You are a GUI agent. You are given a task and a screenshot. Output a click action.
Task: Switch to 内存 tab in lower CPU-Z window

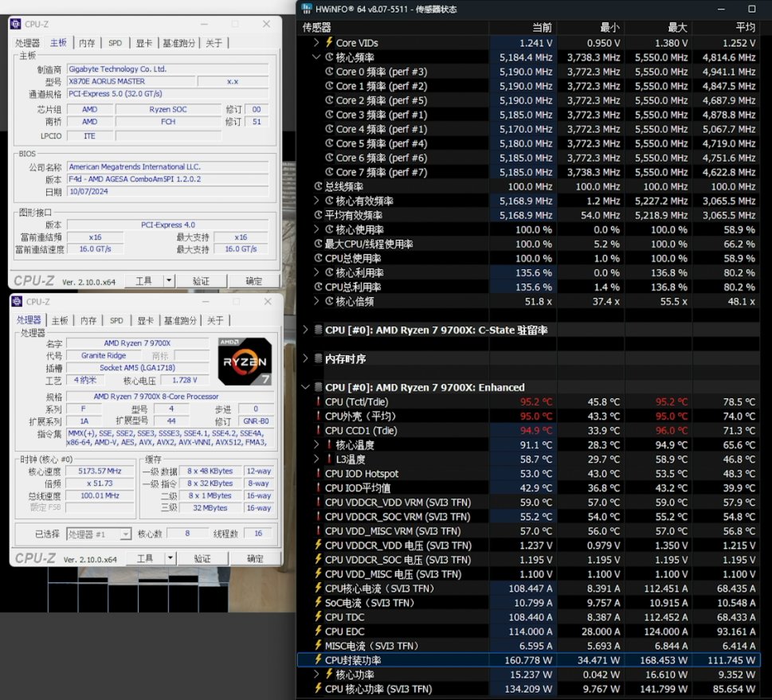tap(88, 320)
